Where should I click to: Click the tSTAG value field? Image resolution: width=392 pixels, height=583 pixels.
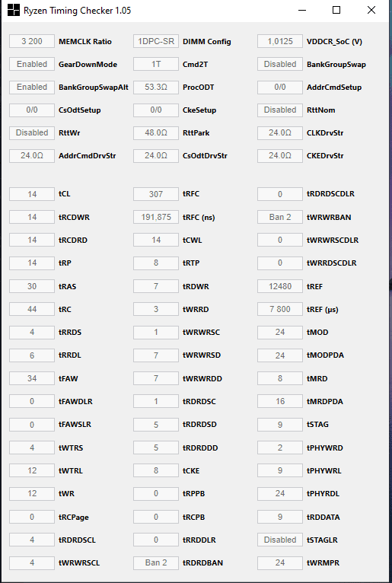(280, 424)
